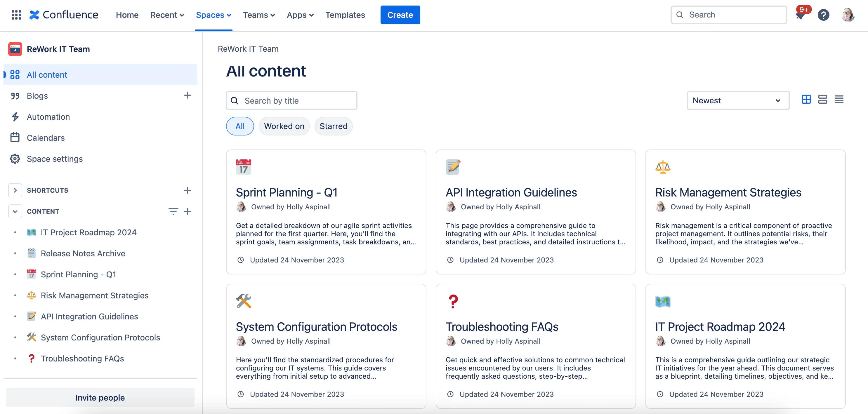Open the Recent menu
The width and height of the screenshot is (868, 414).
click(167, 15)
